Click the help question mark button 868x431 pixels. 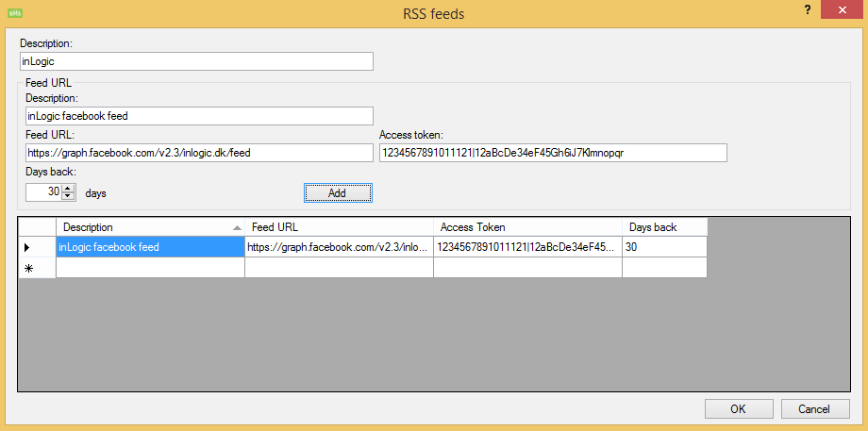click(x=808, y=10)
